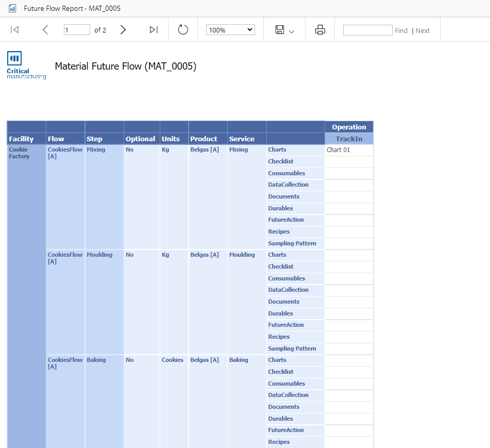This screenshot has height=448, width=490.
Task: Open the 100% zoom dropdown
Action: [230, 30]
